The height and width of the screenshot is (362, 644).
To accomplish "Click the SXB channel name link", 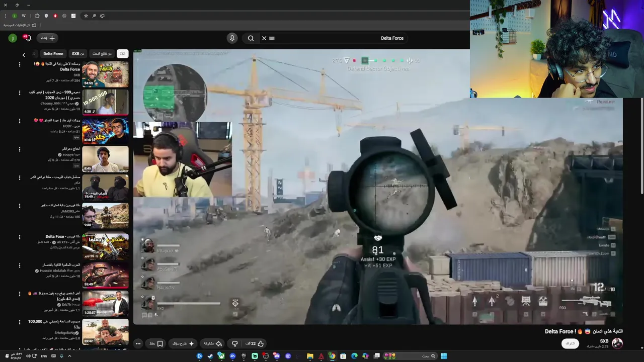I will (604, 341).
